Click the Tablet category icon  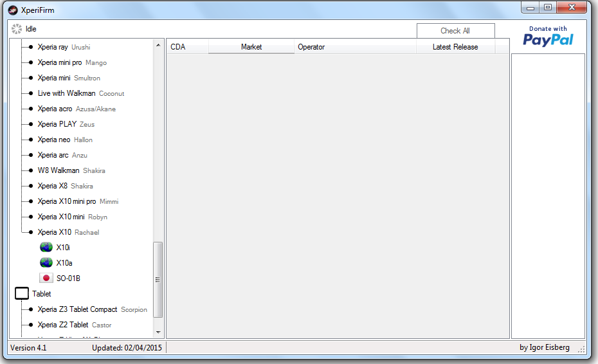tap(22, 293)
